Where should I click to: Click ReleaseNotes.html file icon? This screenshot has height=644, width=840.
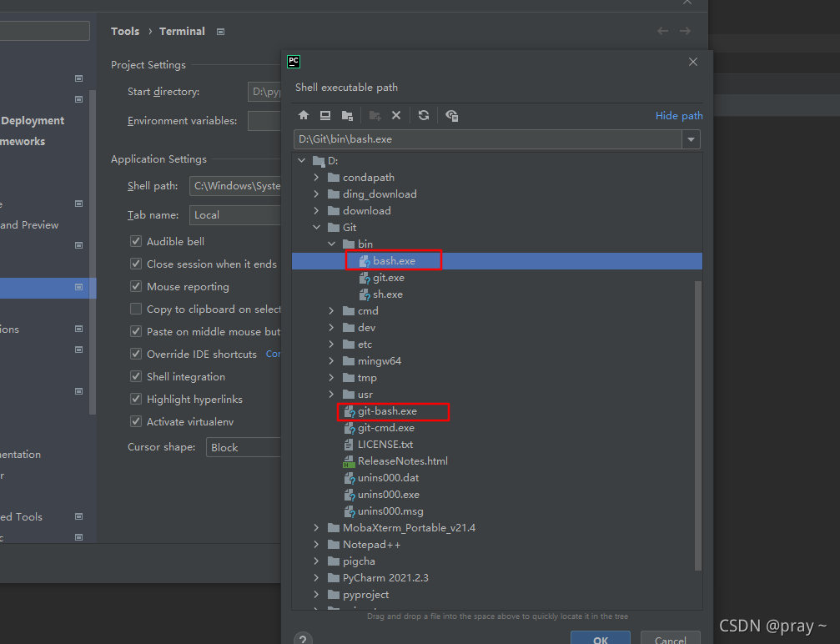pyautogui.click(x=349, y=460)
